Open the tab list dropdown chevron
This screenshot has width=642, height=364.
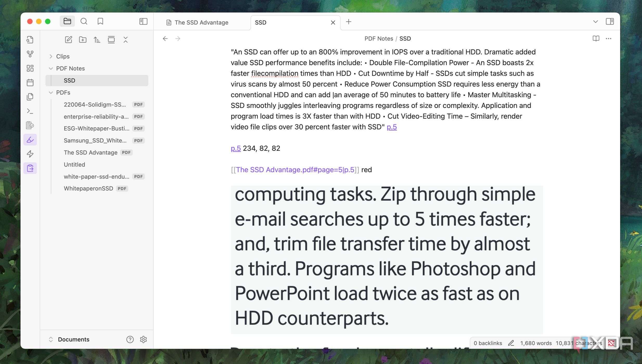click(x=595, y=22)
